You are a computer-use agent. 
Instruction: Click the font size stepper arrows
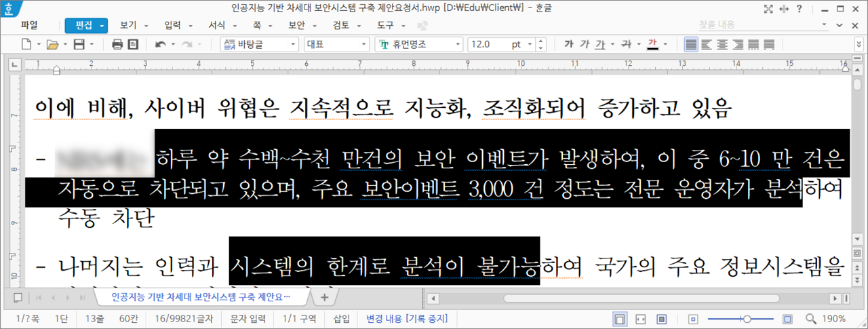point(540,44)
